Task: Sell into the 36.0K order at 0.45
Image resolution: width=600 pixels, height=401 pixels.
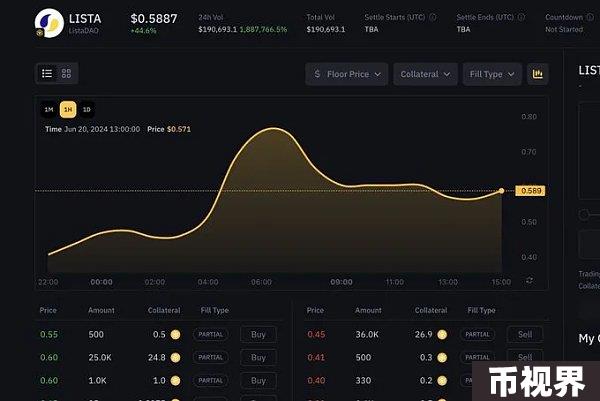Action: tap(525, 334)
